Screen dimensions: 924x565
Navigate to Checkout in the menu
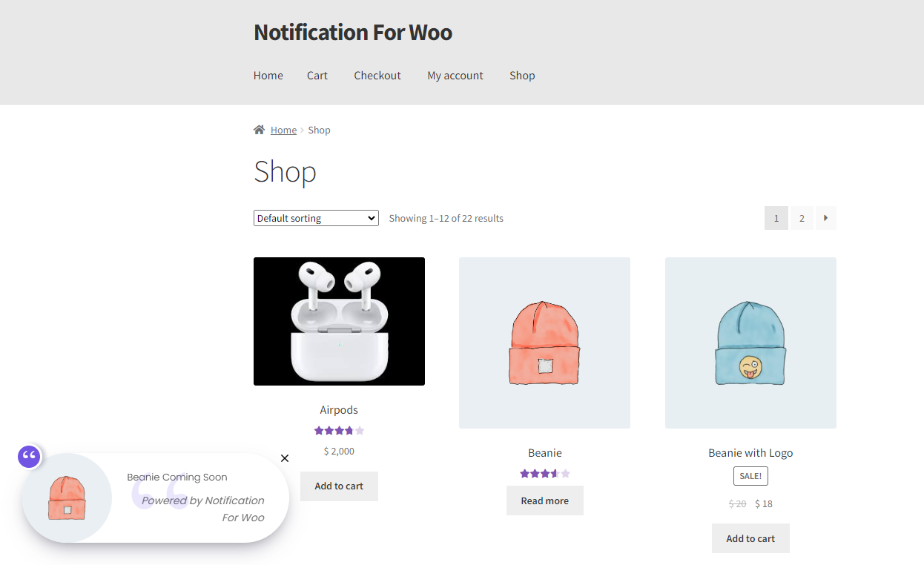pos(377,76)
